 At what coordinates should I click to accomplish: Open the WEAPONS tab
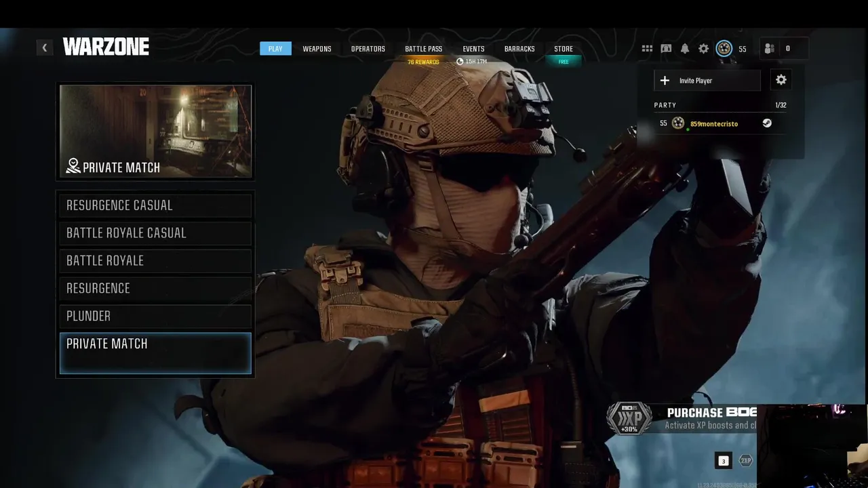(317, 49)
